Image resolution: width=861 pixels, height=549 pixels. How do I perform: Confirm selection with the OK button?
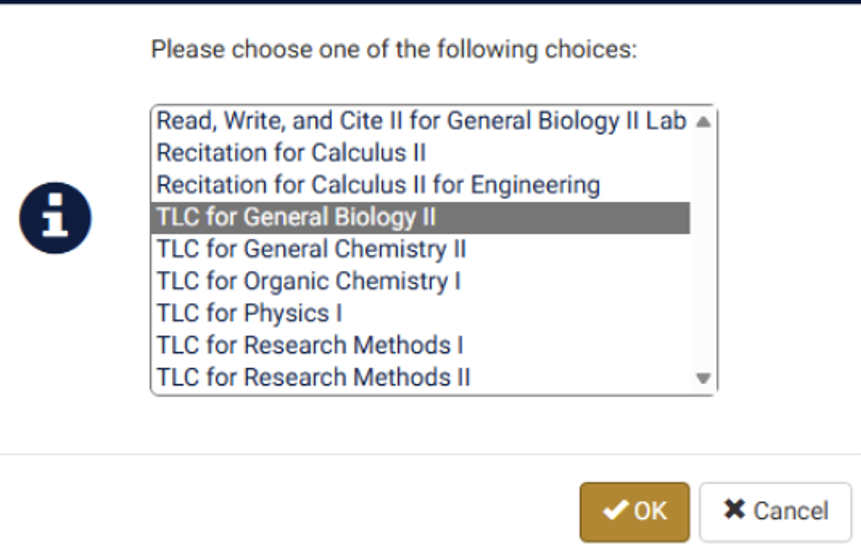(x=634, y=511)
